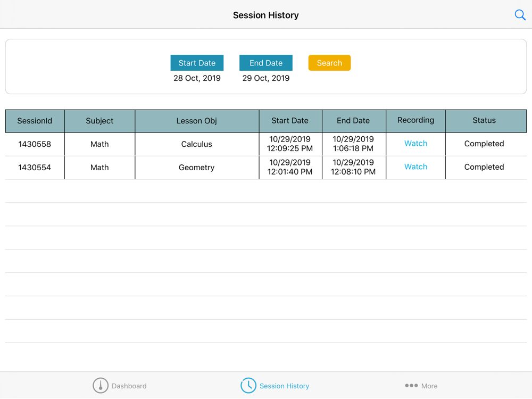Click the 28 Oct, 2019 start date value

(197, 78)
